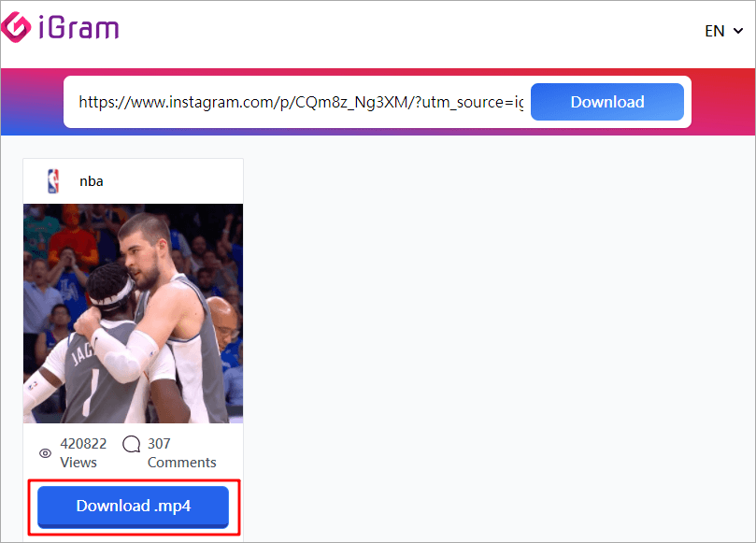Select the basketball players video thumbnail
The height and width of the screenshot is (543, 756).
(133, 313)
